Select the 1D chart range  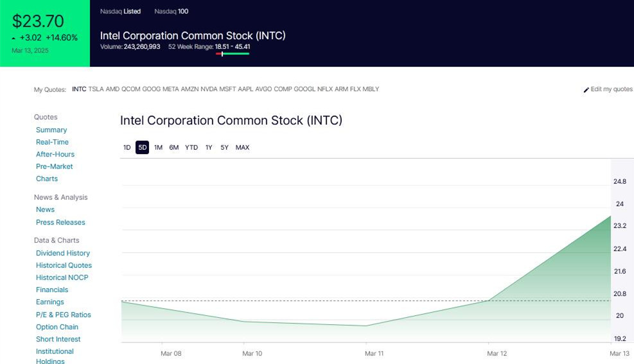127,148
